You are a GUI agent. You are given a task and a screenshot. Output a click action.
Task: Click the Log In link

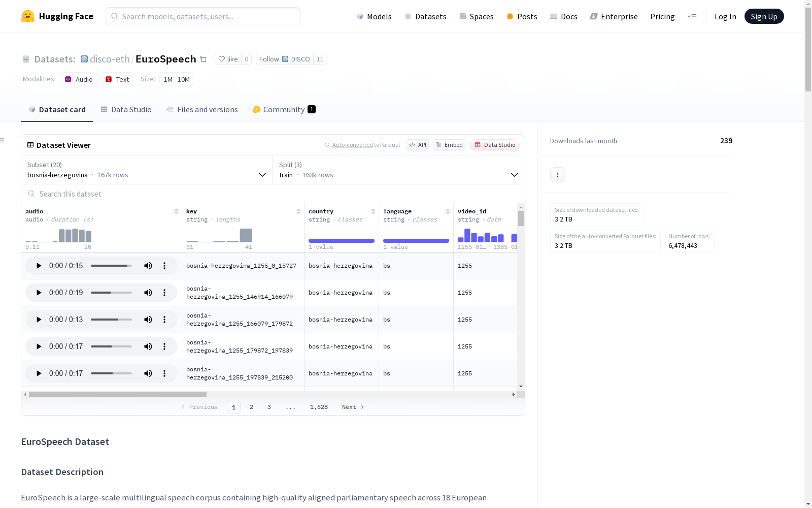pos(725,16)
